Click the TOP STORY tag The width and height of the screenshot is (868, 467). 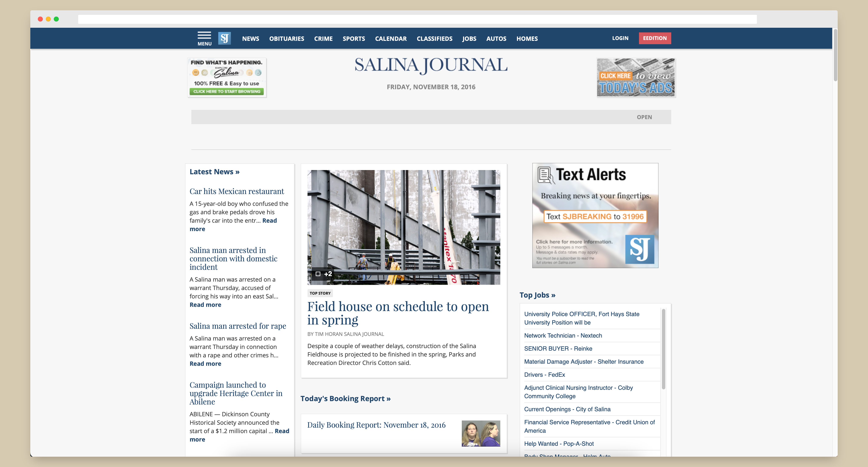point(320,293)
